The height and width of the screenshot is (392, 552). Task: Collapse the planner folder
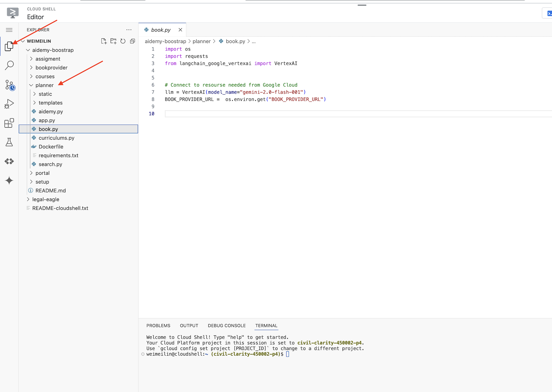32,85
